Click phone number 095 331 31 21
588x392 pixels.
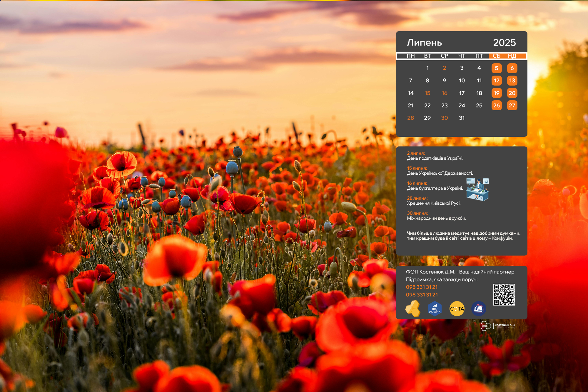point(422,287)
